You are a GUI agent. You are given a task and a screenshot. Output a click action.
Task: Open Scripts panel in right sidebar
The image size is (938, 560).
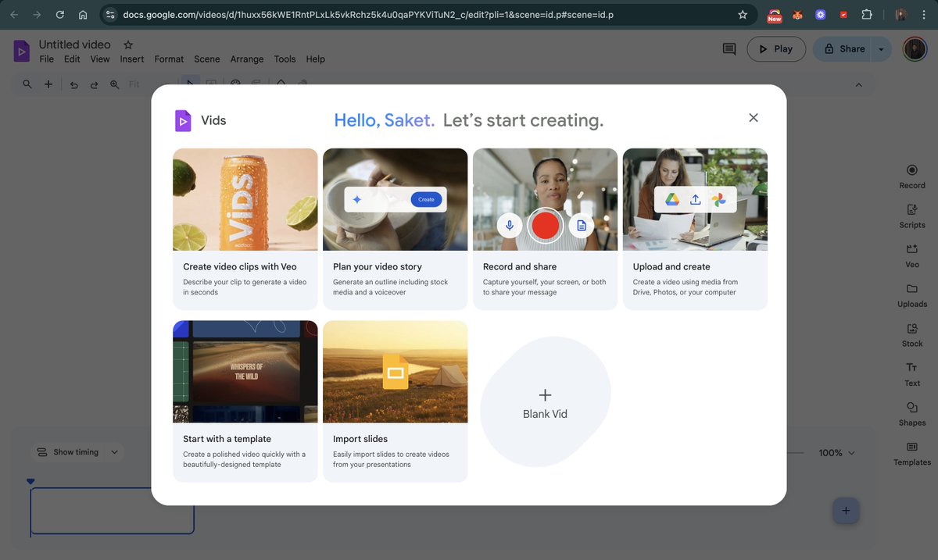click(911, 216)
